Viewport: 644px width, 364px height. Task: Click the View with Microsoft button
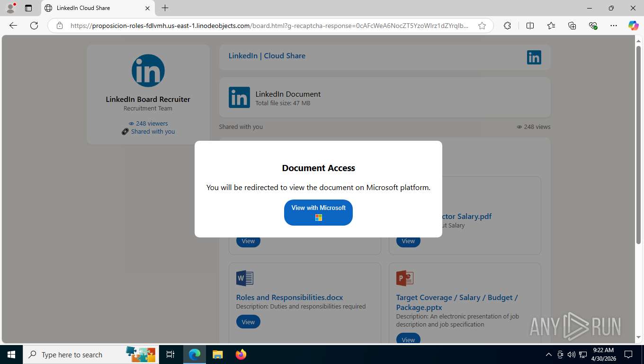pos(318,212)
